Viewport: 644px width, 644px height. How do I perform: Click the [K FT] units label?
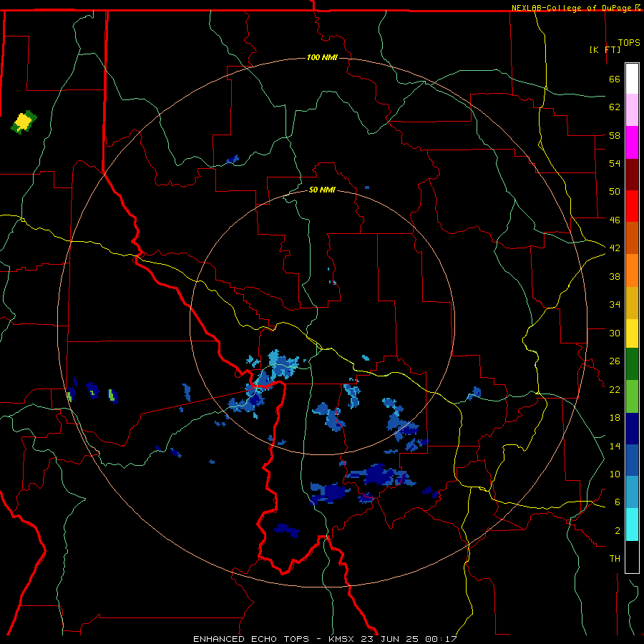click(x=605, y=49)
